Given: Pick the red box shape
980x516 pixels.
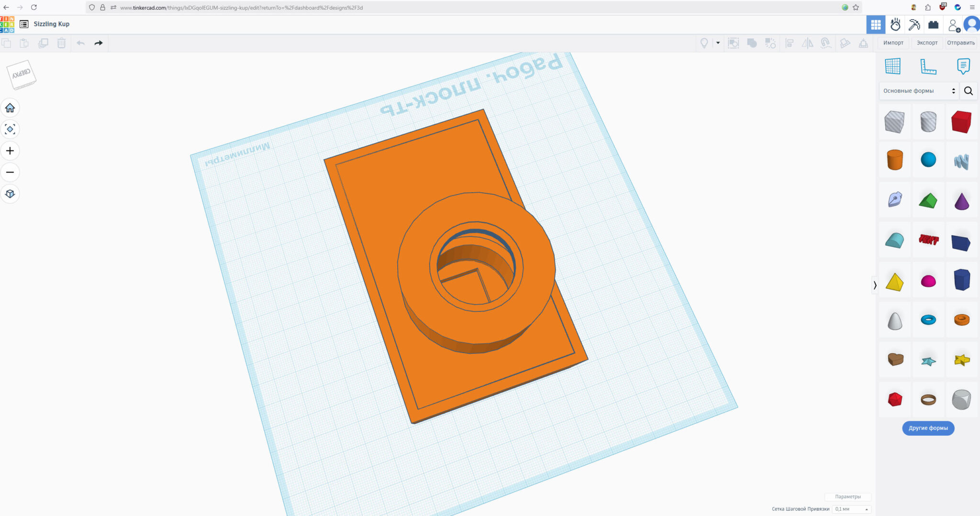Looking at the screenshot, I should coord(961,121).
